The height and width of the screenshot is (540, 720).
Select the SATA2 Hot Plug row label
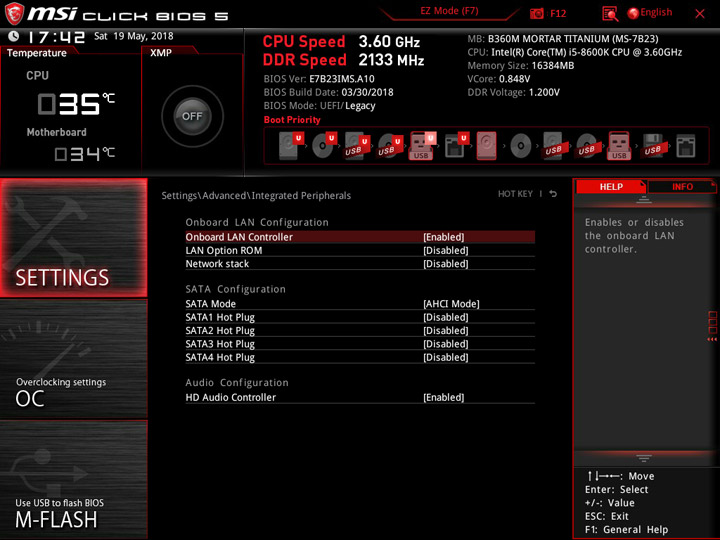pos(220,330)
